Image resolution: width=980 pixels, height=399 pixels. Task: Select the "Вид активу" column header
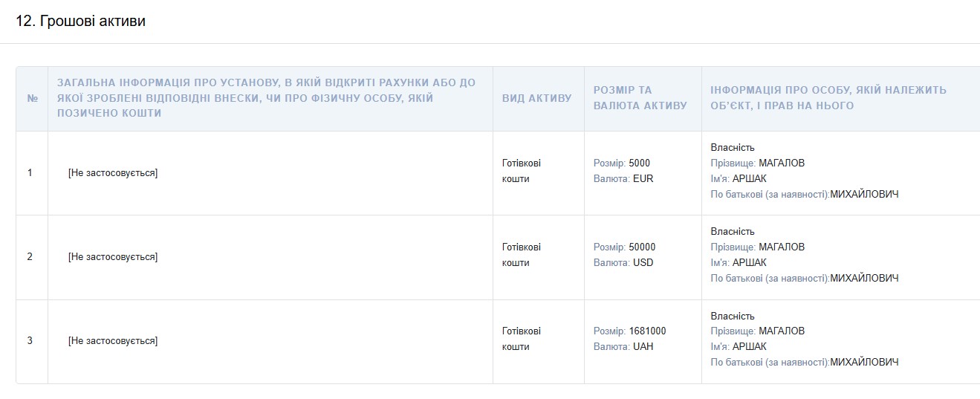(x=536, y=98)
